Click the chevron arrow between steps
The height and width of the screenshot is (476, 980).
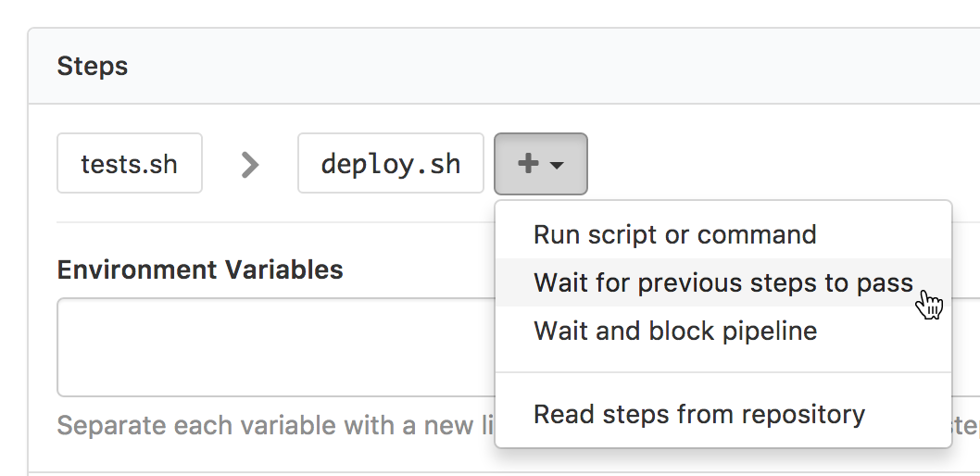click(x=250, y=164)
